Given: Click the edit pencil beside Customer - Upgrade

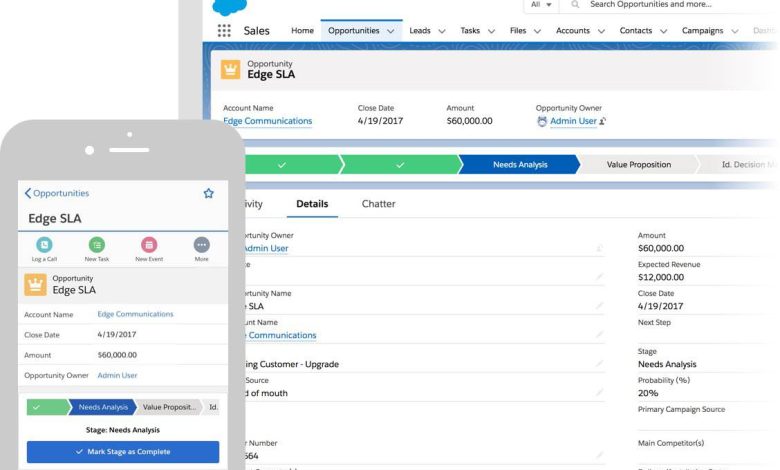Looking at the screenshot, I should coord(599,364).
